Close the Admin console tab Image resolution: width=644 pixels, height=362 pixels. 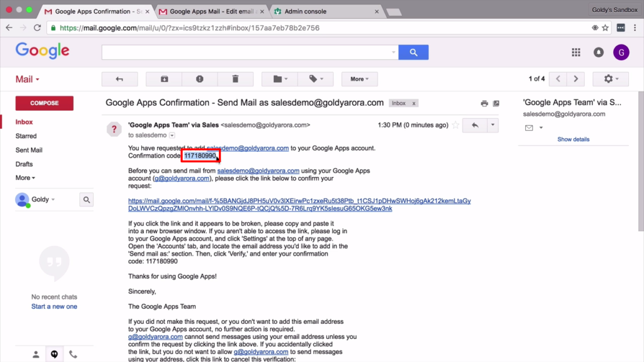pos(376,11)
